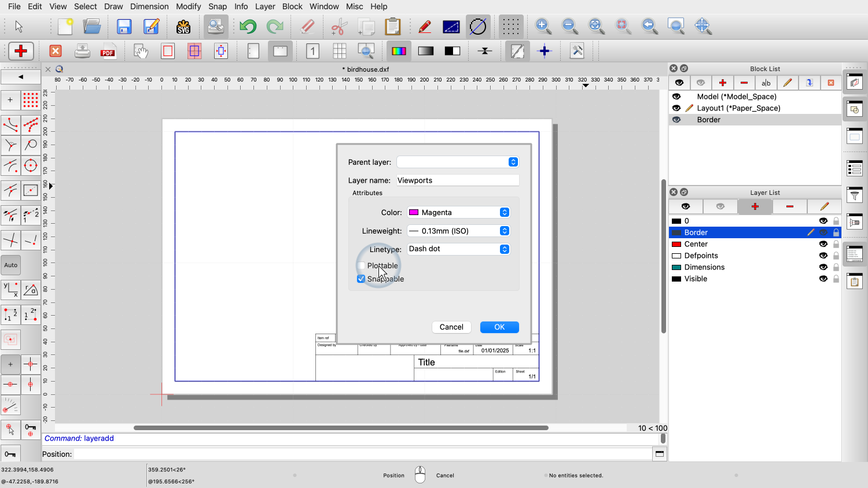Click the Undo arrow icon
This screenshot has width=868, height=488.
(x=248, y=27)
